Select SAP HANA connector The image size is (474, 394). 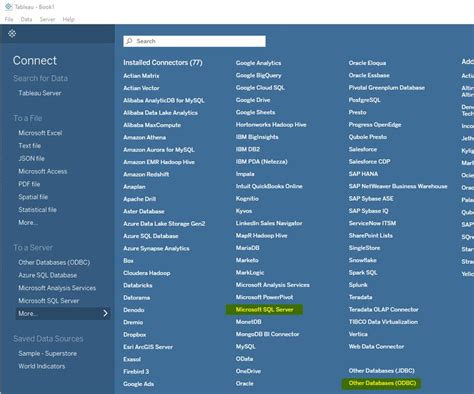pyautogui.click(x=363, y=174)
